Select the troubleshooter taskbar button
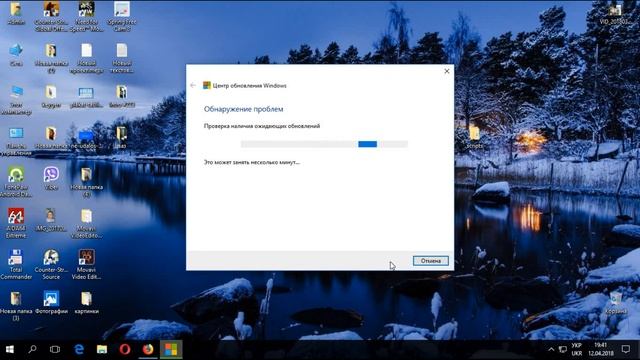The height and width of the screenshot is (360, 640). [171, 349]
